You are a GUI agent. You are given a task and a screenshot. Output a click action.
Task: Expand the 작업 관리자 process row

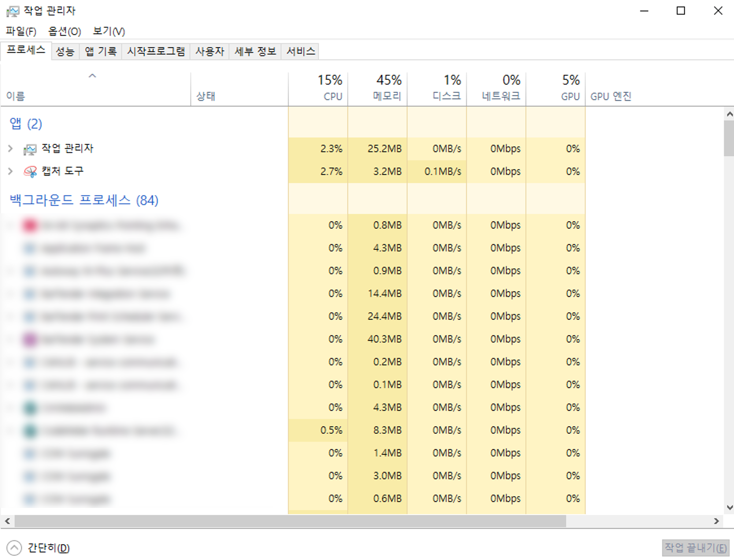(10, 149)
